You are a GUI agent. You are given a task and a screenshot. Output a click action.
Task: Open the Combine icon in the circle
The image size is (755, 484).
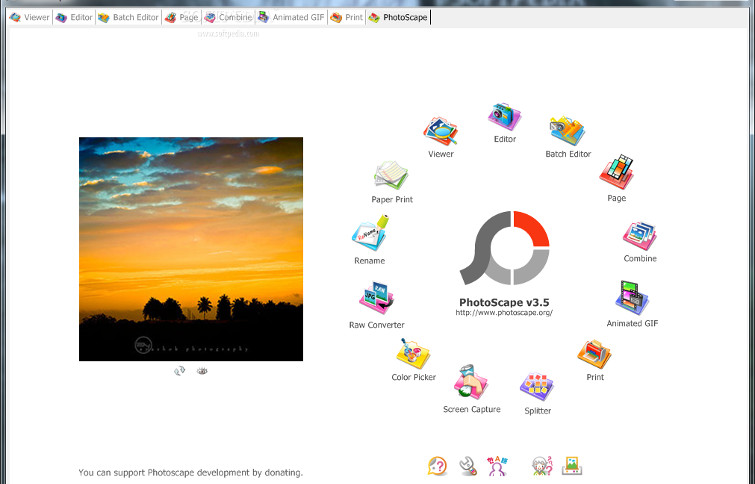(639, 235)
